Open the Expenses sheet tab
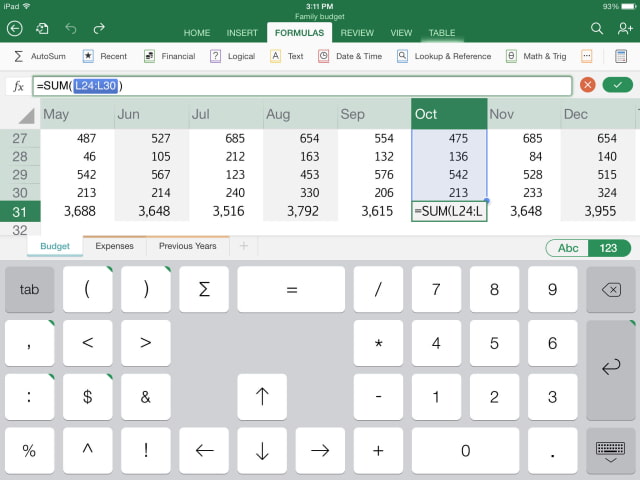Screen dimensions: 640x480 point(114,245)
